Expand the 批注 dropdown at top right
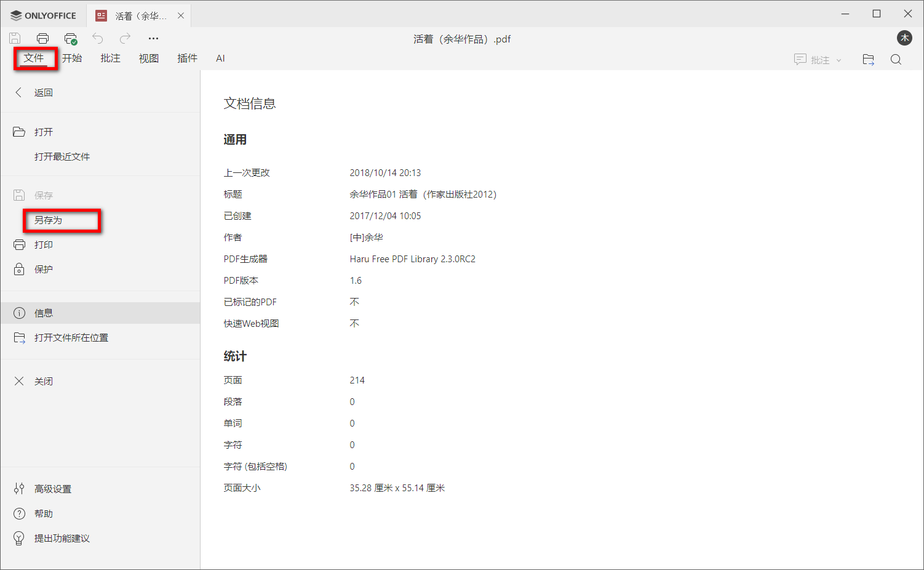Screen dimensions: 924x570 coord(838,60)
